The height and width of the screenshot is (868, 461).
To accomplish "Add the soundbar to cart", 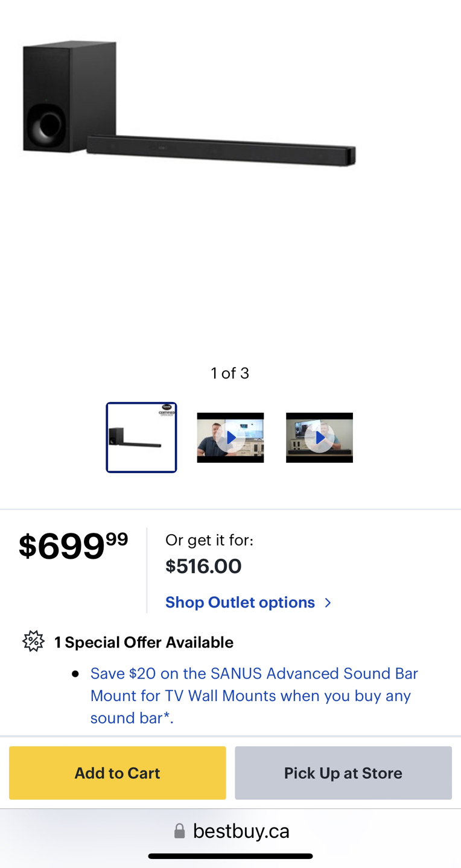I will (118, 773).
